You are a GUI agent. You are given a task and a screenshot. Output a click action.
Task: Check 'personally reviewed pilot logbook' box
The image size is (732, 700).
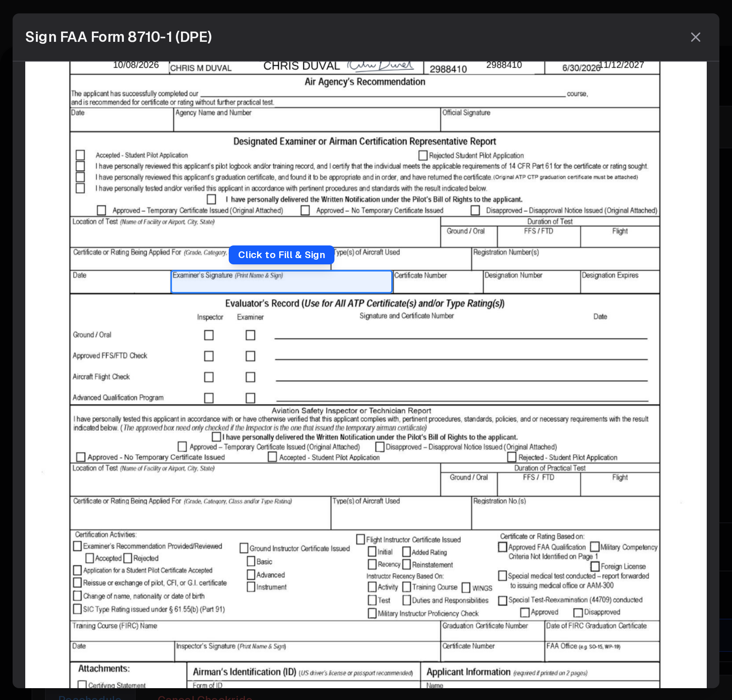pos(80,166)
